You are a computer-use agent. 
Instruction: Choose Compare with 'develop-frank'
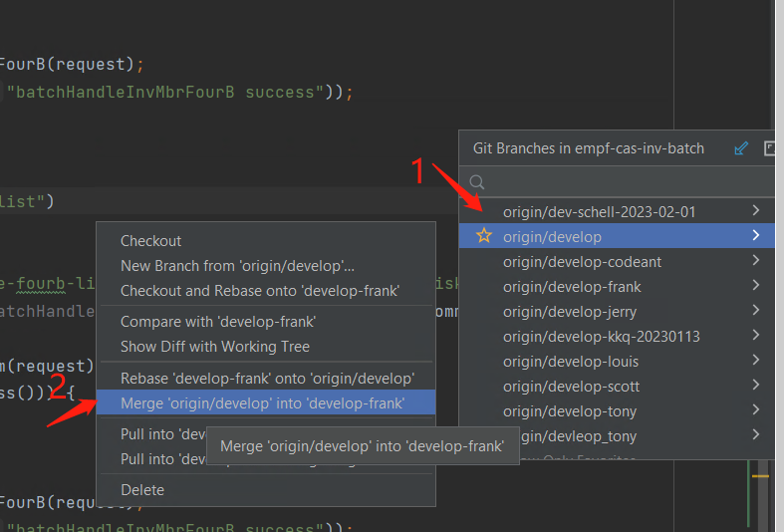[x=266, y=322]
